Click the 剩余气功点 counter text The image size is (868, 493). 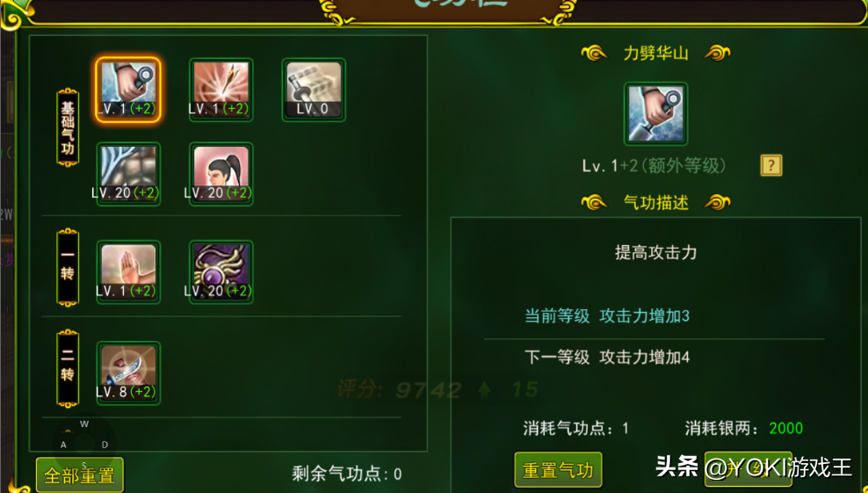pyautogui.click(x=346, y=474)
